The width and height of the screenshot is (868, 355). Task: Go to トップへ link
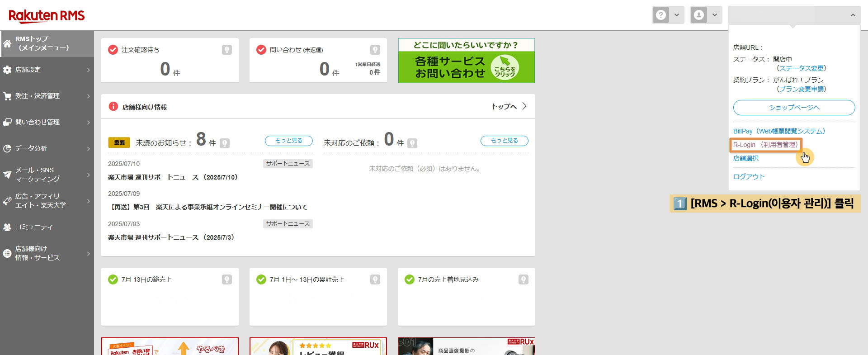509,106
